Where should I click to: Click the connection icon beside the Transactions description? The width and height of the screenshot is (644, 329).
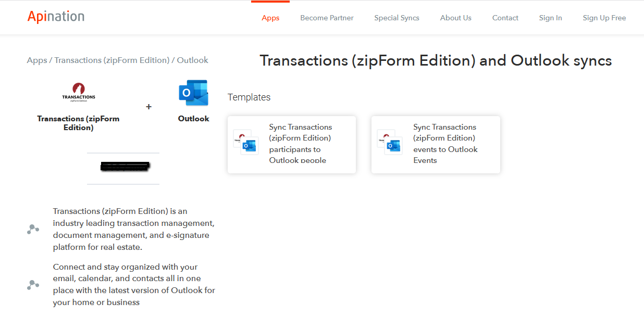pos(33,229)
